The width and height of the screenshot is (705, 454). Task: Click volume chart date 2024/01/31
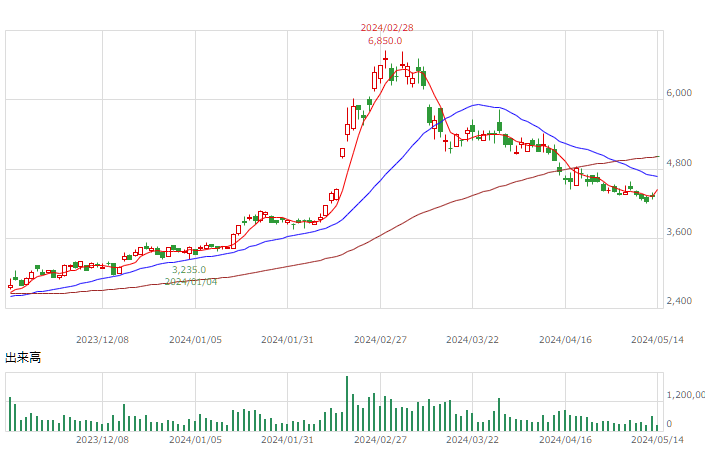pos(287,440)
